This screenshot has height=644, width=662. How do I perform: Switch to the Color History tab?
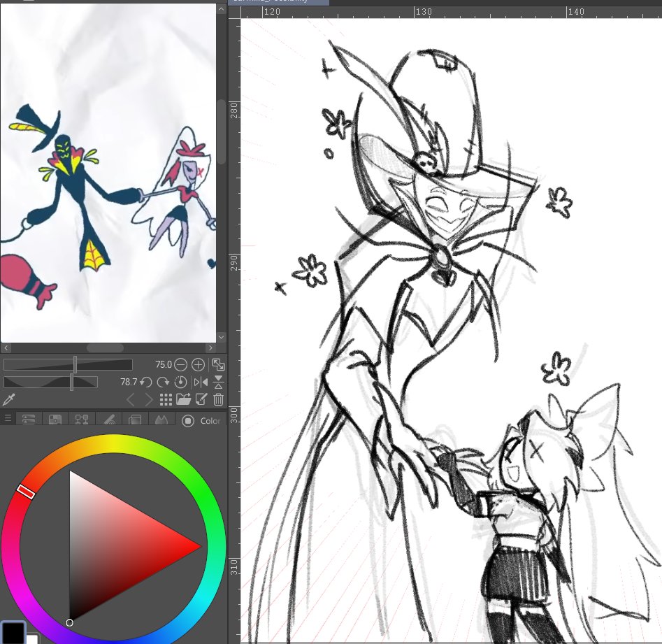click(135, 419)
